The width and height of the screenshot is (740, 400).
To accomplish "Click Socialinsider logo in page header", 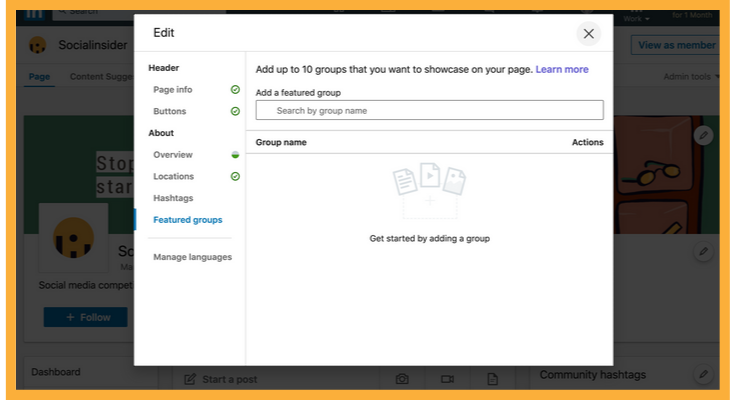I will coord(38,45).
